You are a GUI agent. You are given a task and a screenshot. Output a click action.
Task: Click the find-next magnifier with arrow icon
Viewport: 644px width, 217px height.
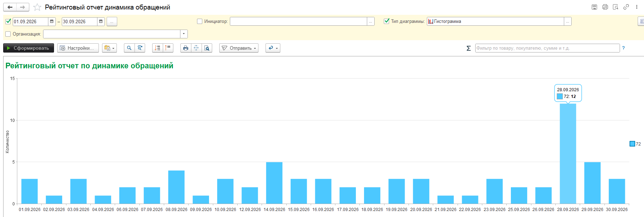pos(140,48)
